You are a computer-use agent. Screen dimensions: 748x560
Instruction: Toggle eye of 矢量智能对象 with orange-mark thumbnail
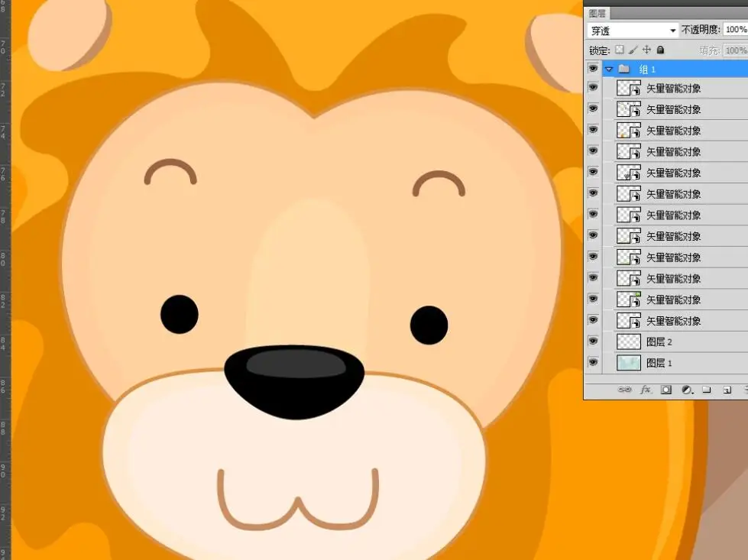pos(593,130)
